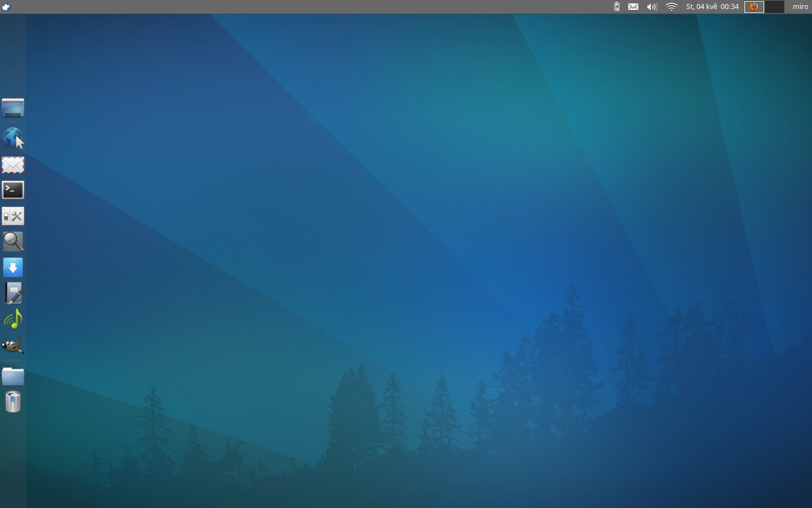
Task: Open the settings manager tools icon
Action: pyautogui.click(x=13, y=216)
